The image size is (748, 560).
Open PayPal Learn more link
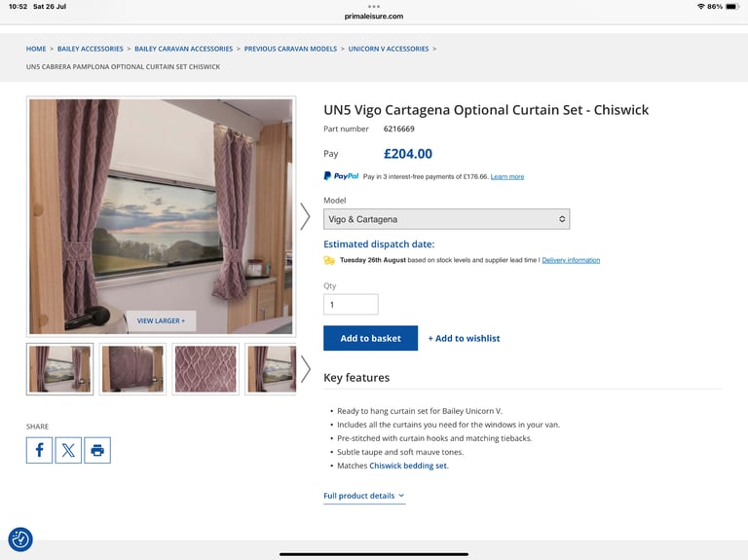pyautogui.click(x=507, y=177)
